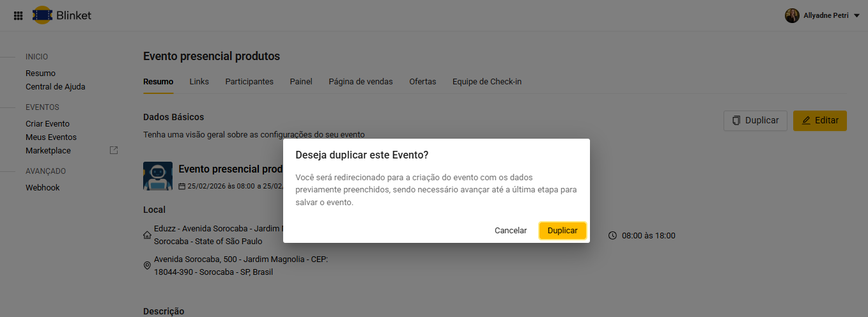Open the Página de vendas tab

click(x=360, y=82)
